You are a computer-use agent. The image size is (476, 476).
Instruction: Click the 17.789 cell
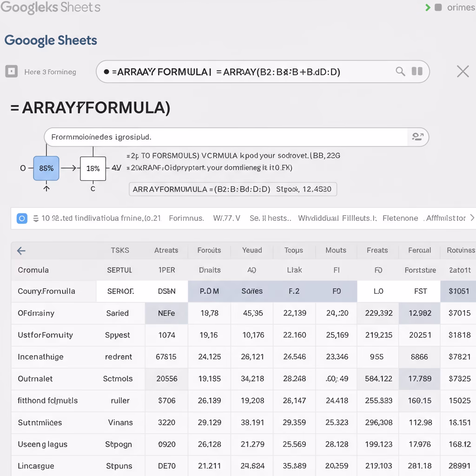(x=420, y=378)
